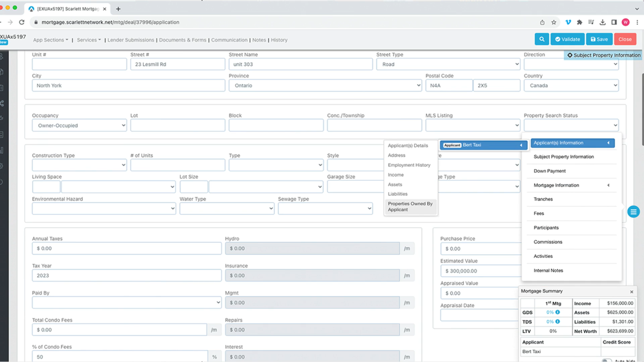Click the TDS info icon

[557, 321]
